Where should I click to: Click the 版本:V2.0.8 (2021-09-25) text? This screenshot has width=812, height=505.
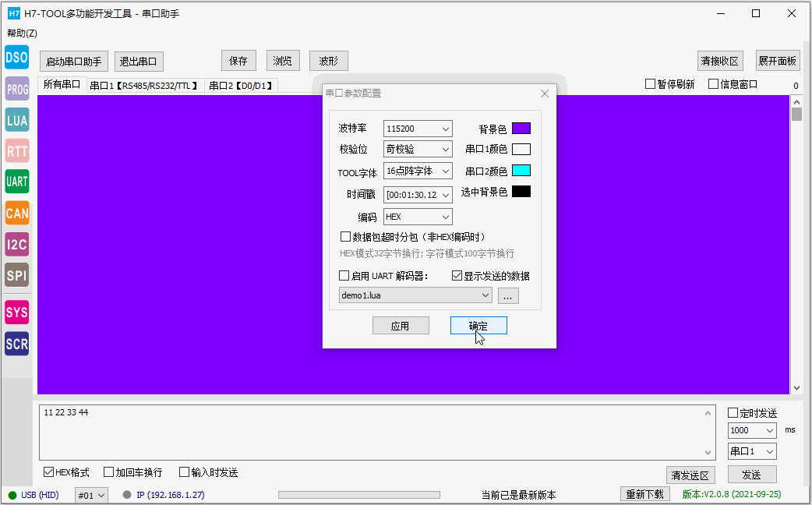coord(732,494)
